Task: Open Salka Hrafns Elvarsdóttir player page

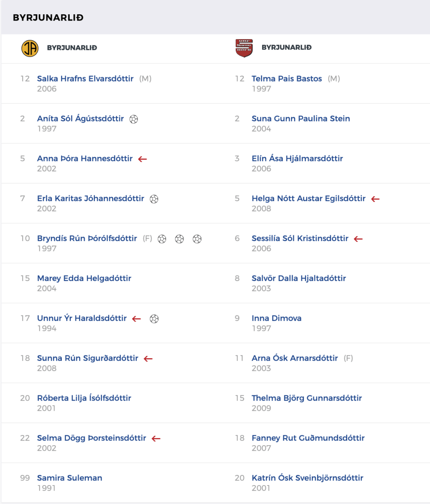Action: tap(85, 79)
